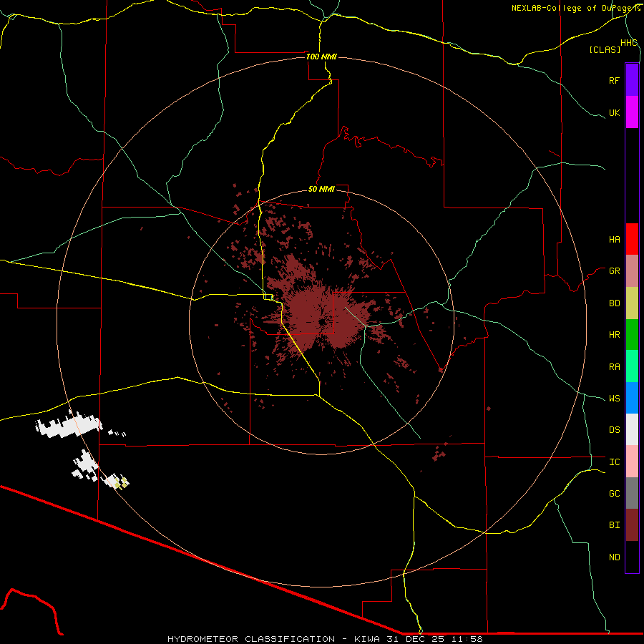Click the "GR" legend label
Screen dimensions: 644x644
point(614,271)
